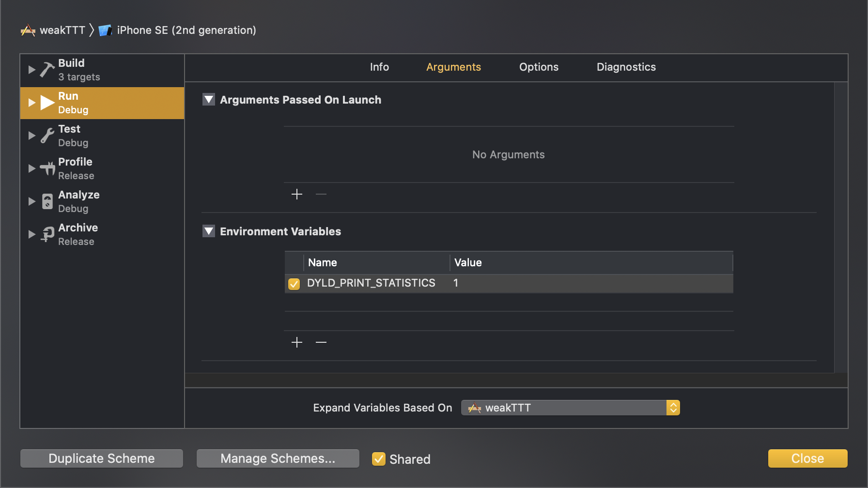Go to the Diagnostics tab
868x488 pixels.
click(x=626, y=67)
